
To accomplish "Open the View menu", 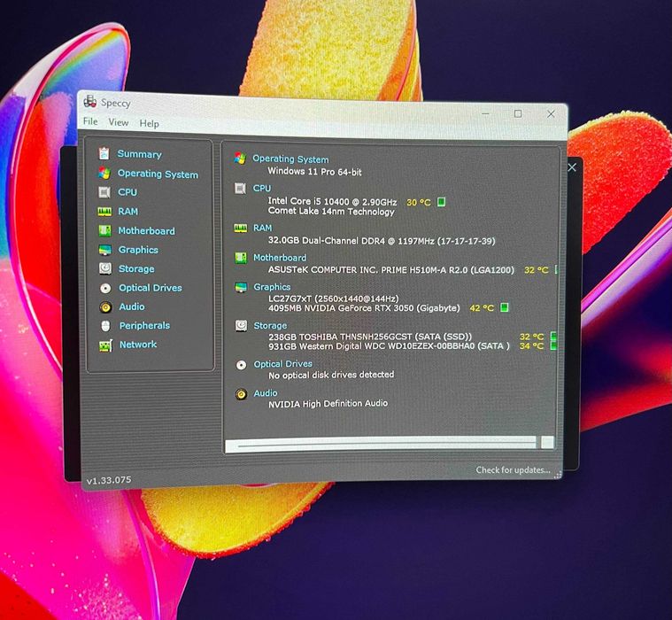I will pyautogui.click(x=119, y=122).
